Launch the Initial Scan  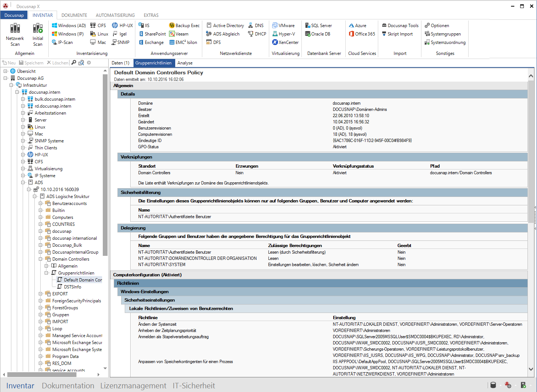[38, 34]
